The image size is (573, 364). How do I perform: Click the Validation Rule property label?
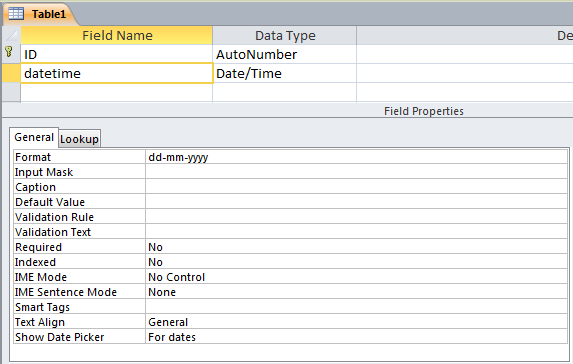pyautogui.click(x=79, y=217)
